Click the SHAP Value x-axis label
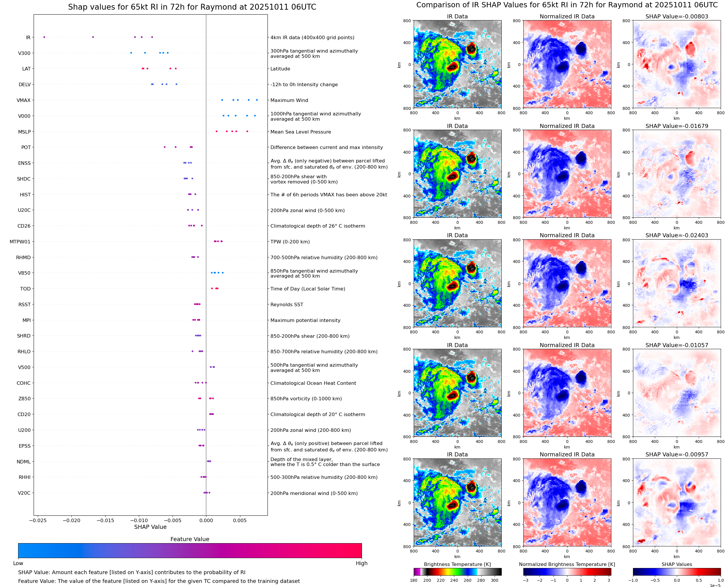 150,527
